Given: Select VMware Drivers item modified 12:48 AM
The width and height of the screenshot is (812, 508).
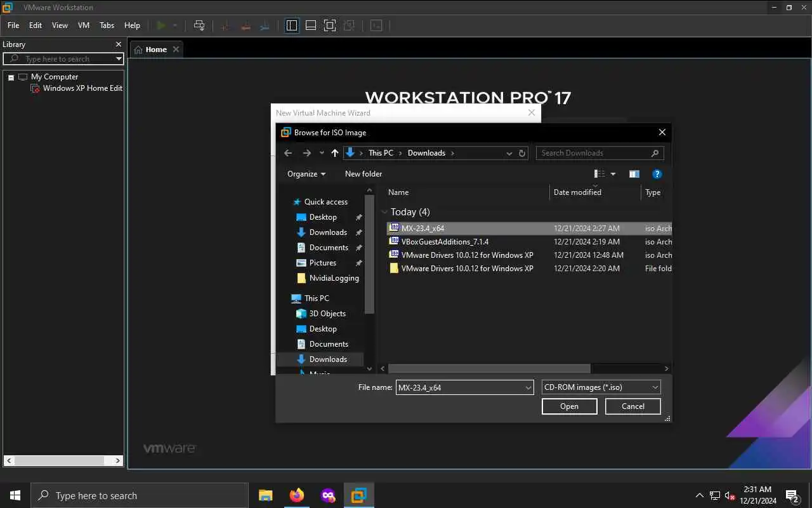Looking at the screenshot, I should 467,255.
